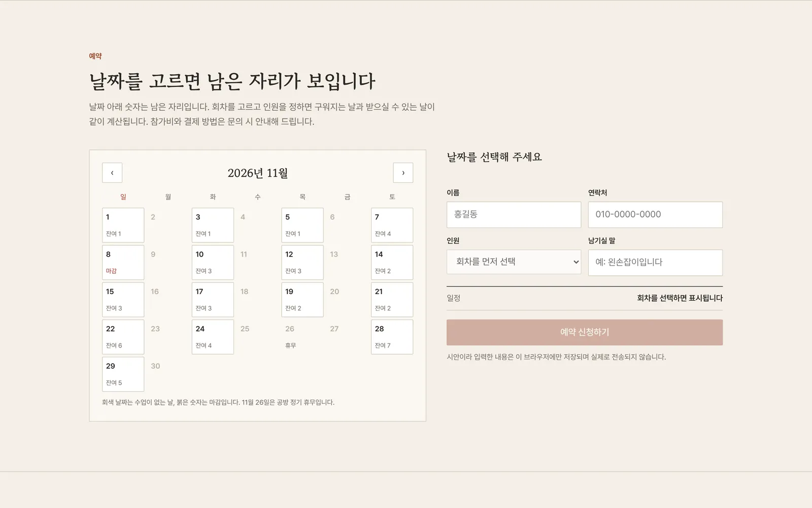This screenshot has height=508, width=812.
Task: Pick November 14 with 잔여 2
Action: pos(392,262)
